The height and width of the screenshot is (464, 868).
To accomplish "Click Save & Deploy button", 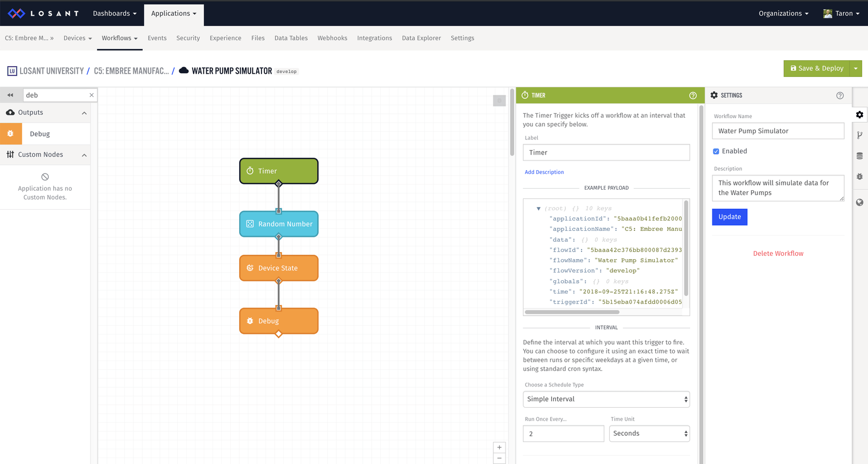I will (816, 68).
